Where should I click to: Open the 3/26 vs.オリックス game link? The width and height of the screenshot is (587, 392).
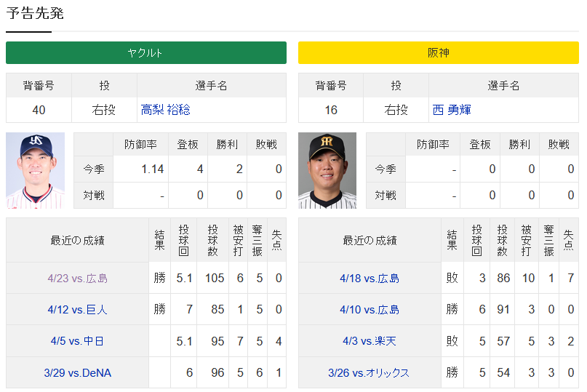click(370, 372)
